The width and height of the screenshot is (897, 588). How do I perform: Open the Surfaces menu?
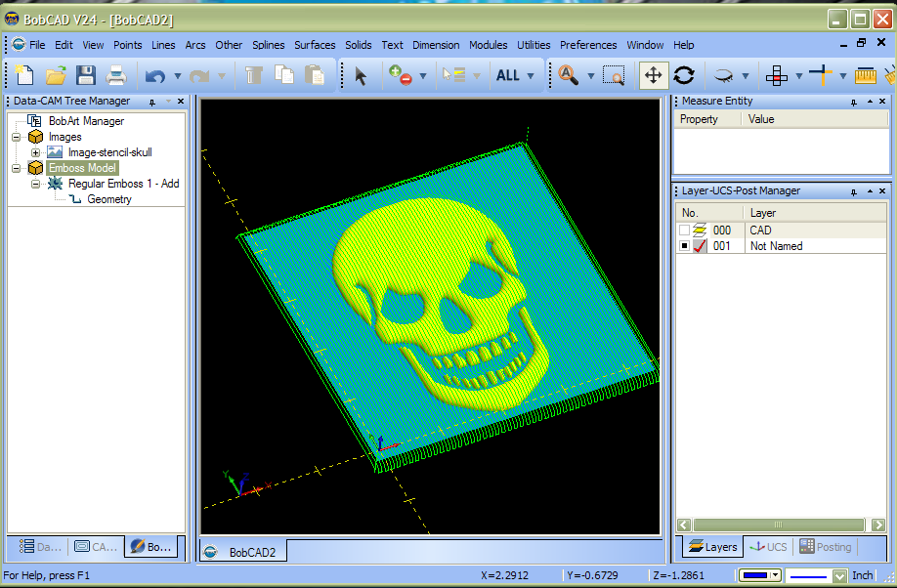(x=315, y=45)
